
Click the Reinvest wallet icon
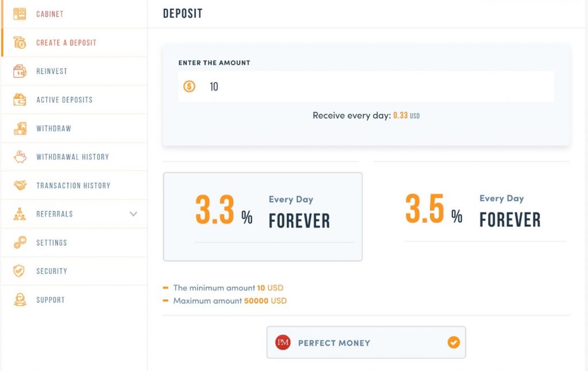(x=20, y=71)
